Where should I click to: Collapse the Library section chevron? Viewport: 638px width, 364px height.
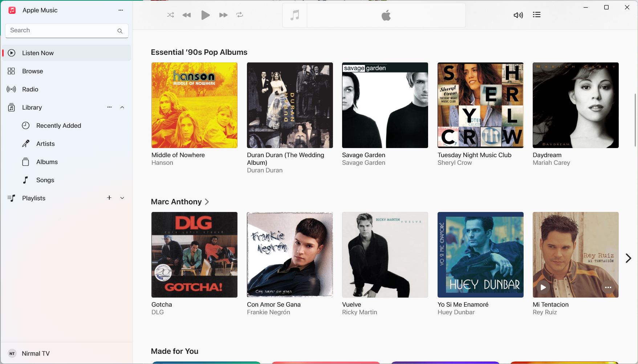pos(122,107)
